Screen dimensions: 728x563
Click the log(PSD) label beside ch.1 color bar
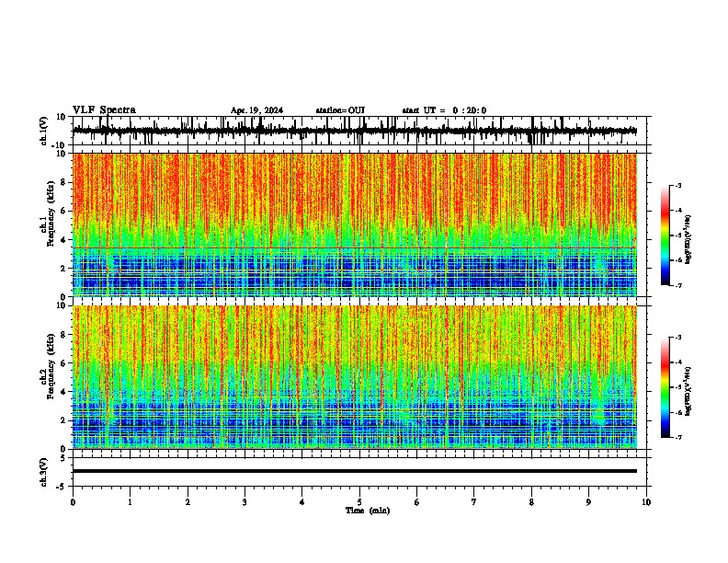pyautogui.click(x=688, y=240)
